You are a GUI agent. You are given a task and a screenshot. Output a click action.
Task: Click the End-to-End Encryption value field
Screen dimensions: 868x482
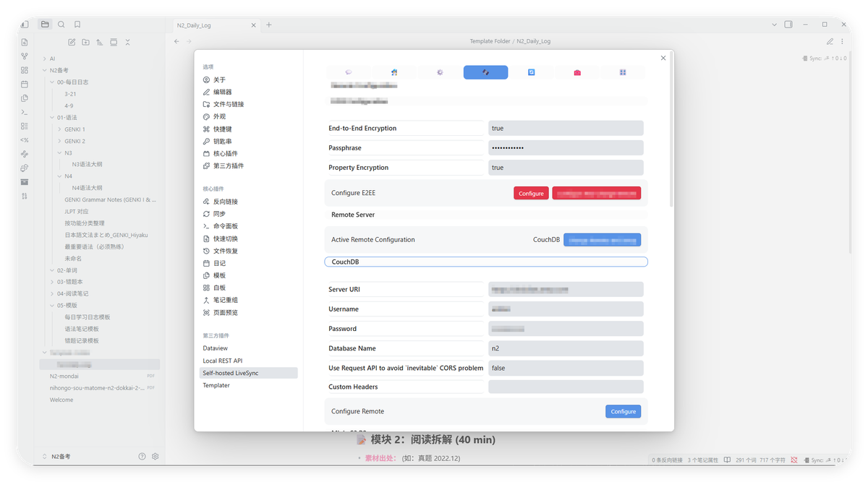tap(566, 128)
